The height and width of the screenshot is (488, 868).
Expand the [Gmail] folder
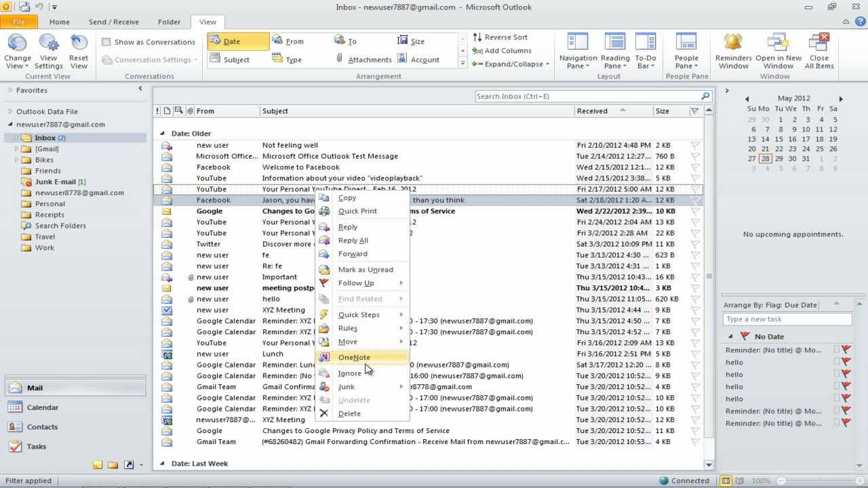click(17, 149)
